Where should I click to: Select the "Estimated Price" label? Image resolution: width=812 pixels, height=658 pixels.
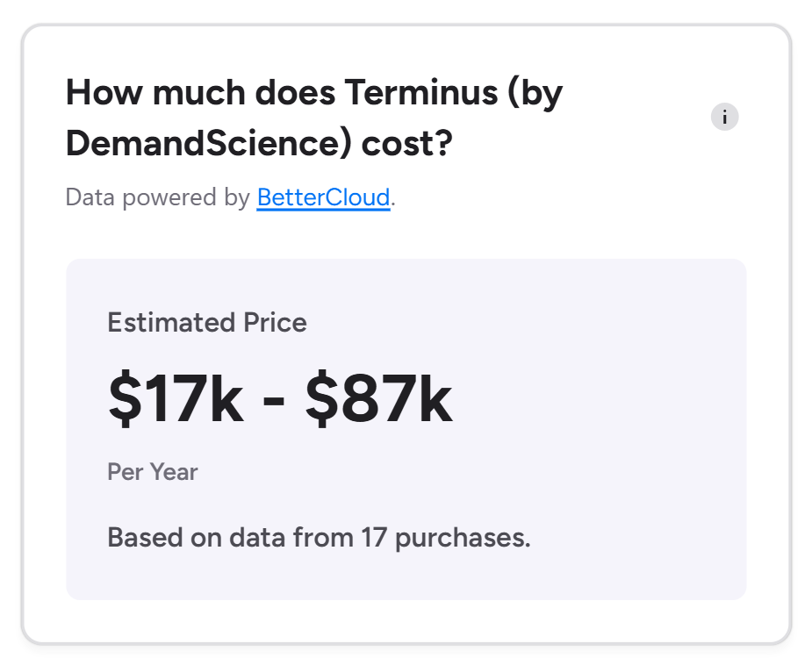coord(207,322)
